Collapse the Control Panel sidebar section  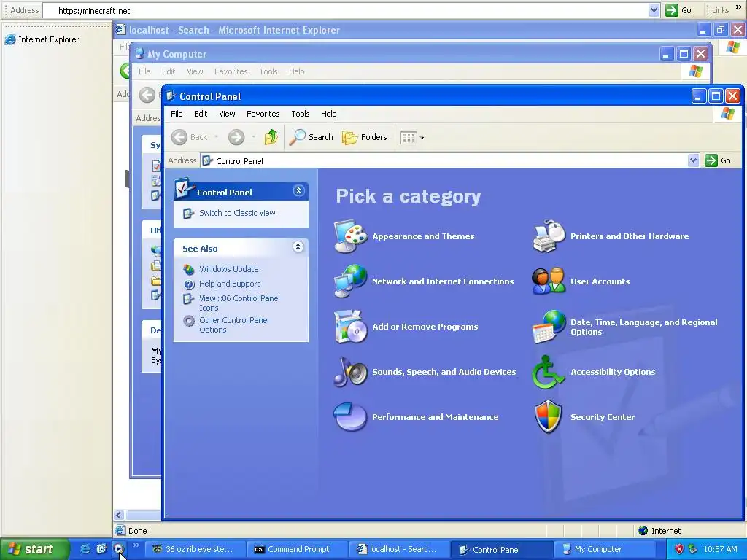pyautogui.click(x=298, y=191)
